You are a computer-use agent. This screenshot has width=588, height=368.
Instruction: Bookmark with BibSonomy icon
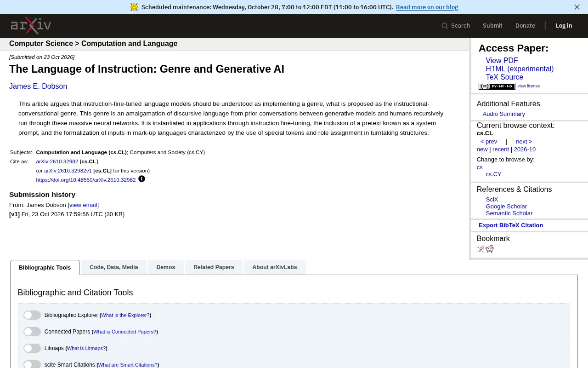[481, 249]
